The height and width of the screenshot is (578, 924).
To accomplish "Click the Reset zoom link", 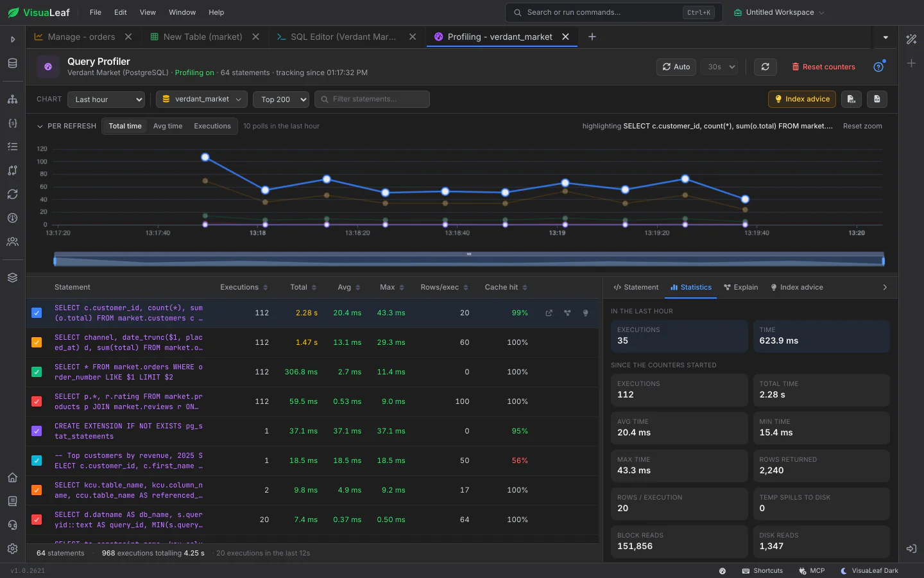I will click(x=862, y=126).
